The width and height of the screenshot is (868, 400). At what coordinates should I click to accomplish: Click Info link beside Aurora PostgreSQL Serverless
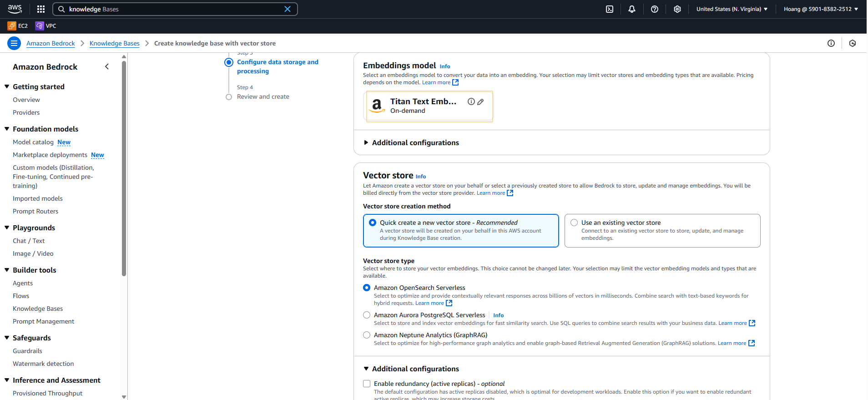499,315
